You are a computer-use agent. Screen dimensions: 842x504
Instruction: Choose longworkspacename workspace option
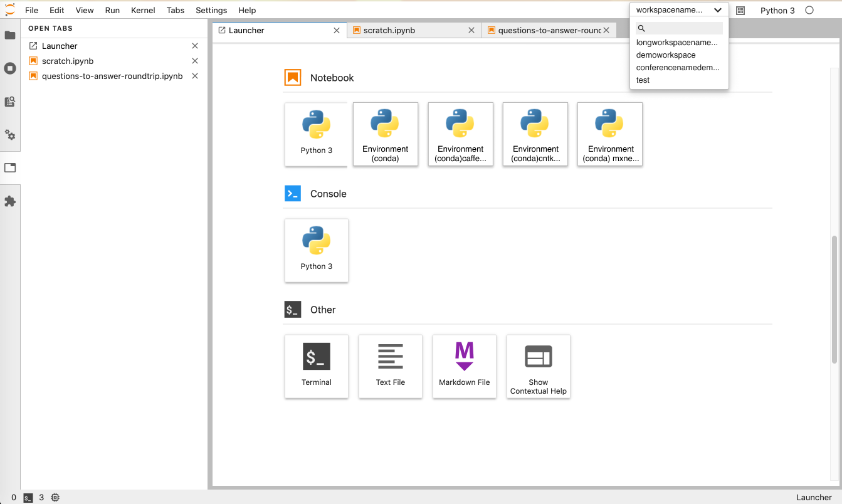(677, 43)
